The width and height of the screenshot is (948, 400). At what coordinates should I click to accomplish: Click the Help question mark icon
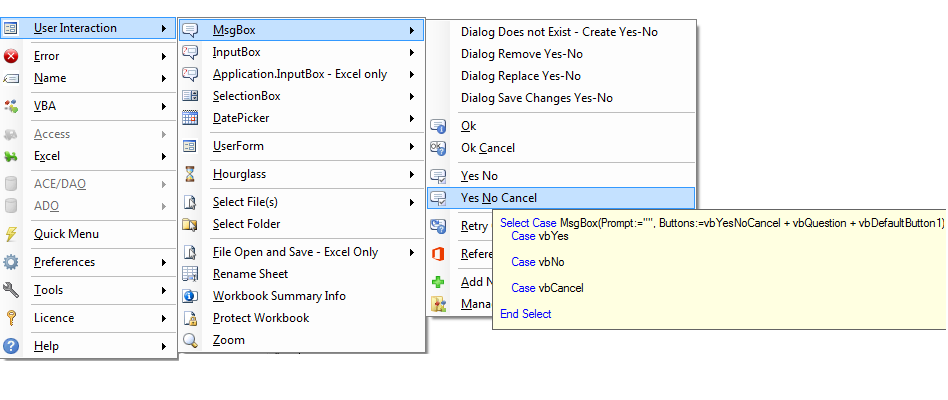click(x=12, y=346)
